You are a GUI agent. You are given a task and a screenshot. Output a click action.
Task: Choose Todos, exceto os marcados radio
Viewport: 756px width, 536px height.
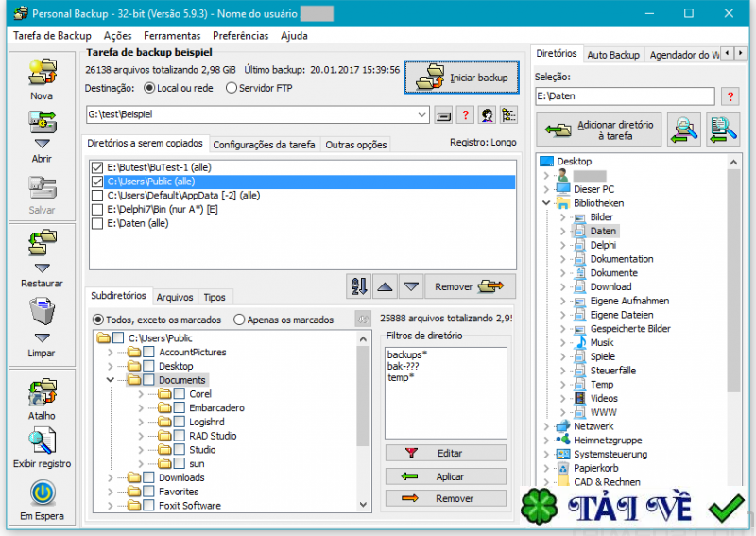point(98,320)
